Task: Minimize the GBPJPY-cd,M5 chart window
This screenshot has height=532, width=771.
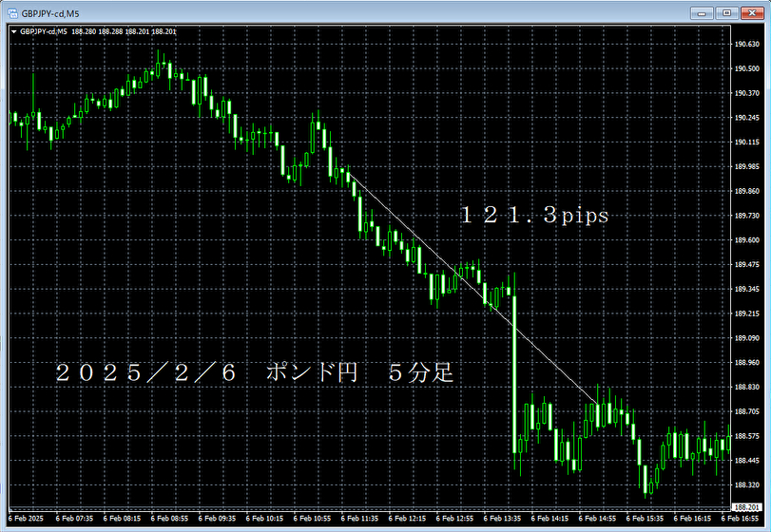Action: (x=702, y=12)
